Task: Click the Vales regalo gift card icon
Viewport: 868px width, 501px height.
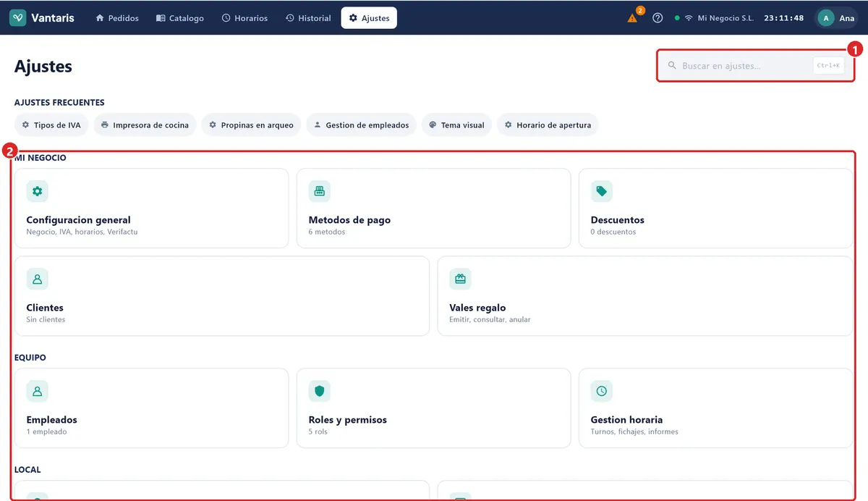Action: pyautogui.click(x=460, y=279)
